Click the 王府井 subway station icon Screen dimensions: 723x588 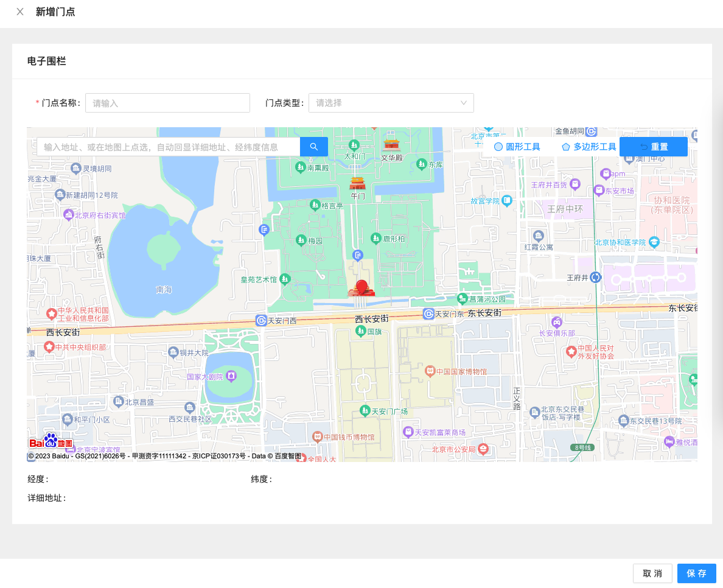[x=596, y=277]
